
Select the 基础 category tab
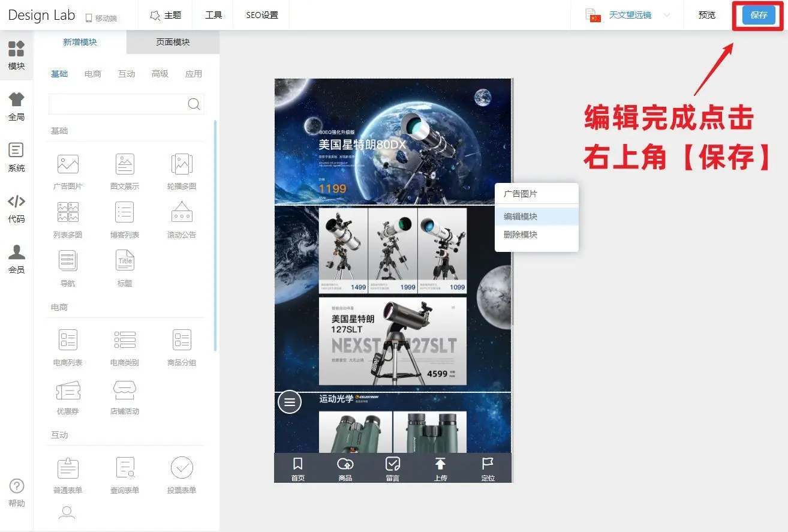59,74
